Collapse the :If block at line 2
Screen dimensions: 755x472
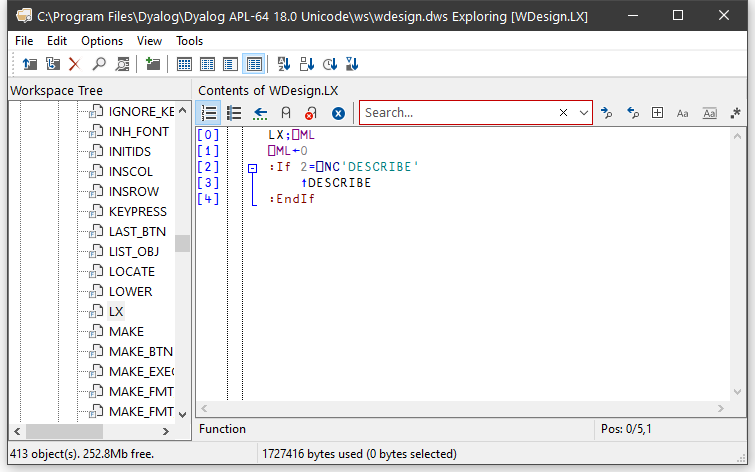[x=252, y=168]
